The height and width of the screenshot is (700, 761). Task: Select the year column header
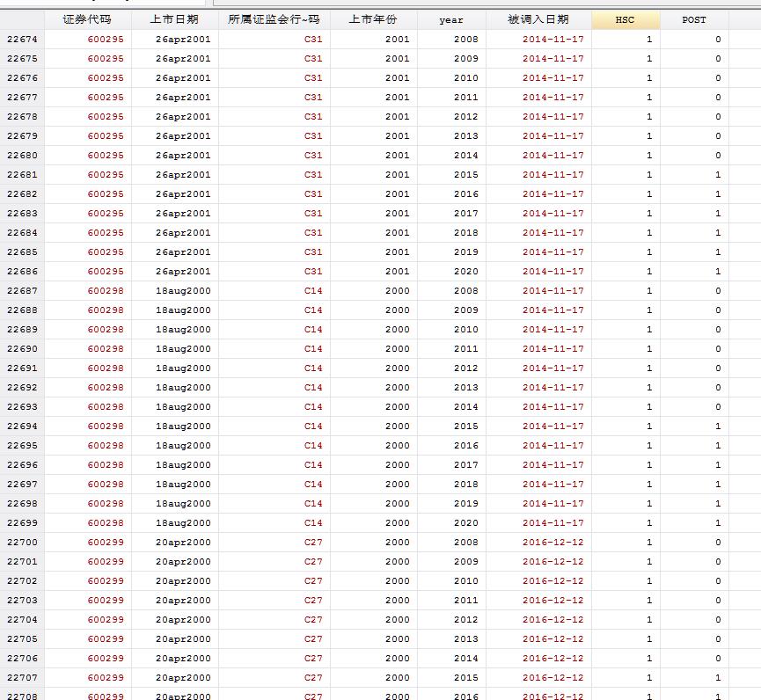click(x=451, y=20)
